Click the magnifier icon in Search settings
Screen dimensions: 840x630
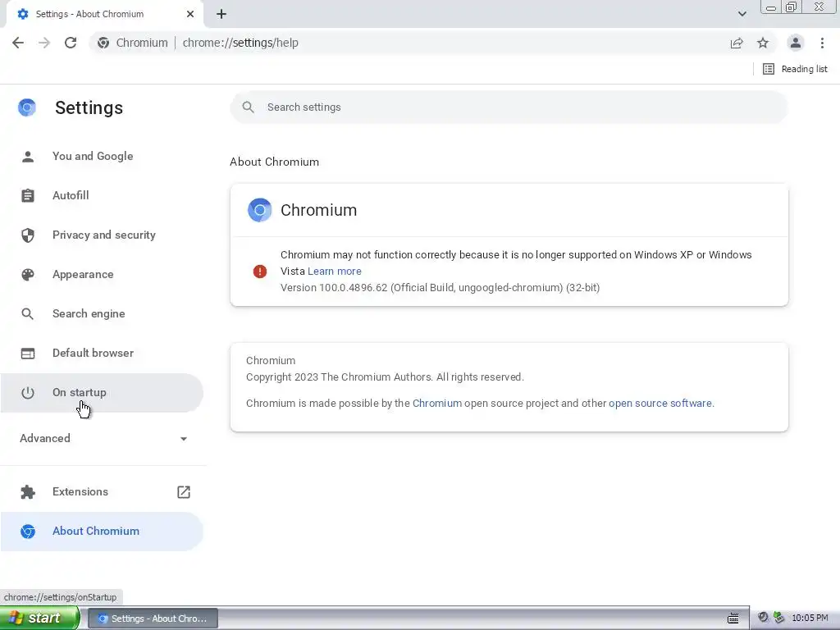coord(248,107)
